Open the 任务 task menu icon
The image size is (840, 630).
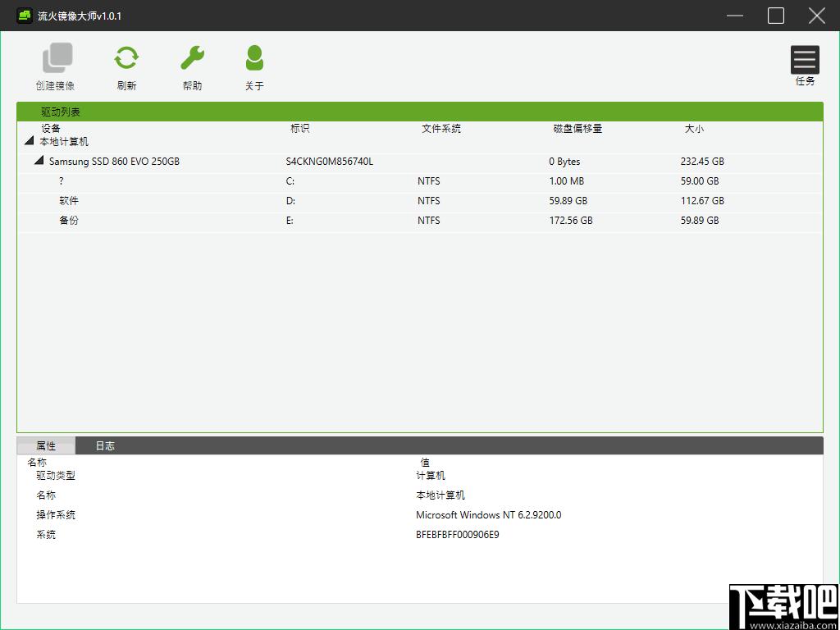click(x=805, y=59)
